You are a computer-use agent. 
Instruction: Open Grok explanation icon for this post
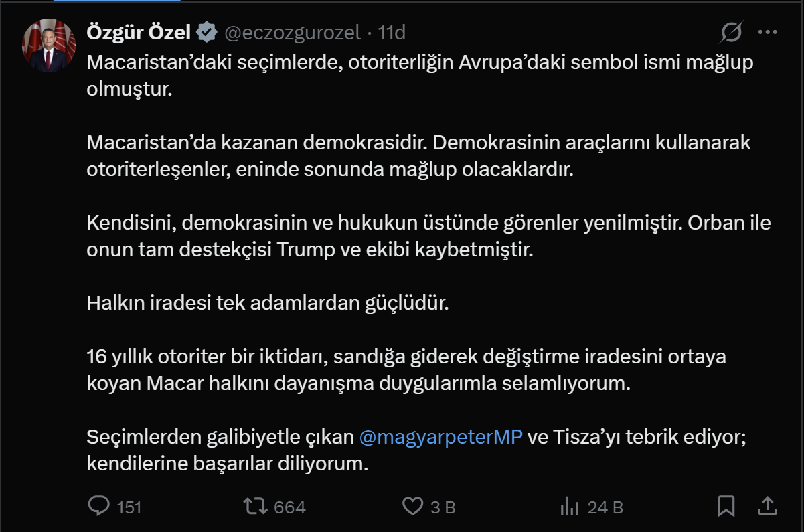[x=732, y=32]
